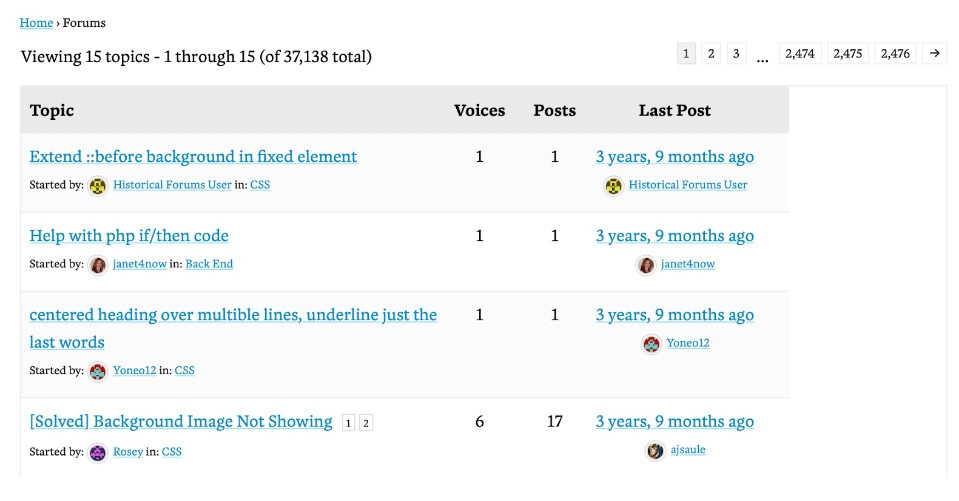Click ajsaule avatar in Last Post column
The image size is (959, 501).
(x=655, y=450)
